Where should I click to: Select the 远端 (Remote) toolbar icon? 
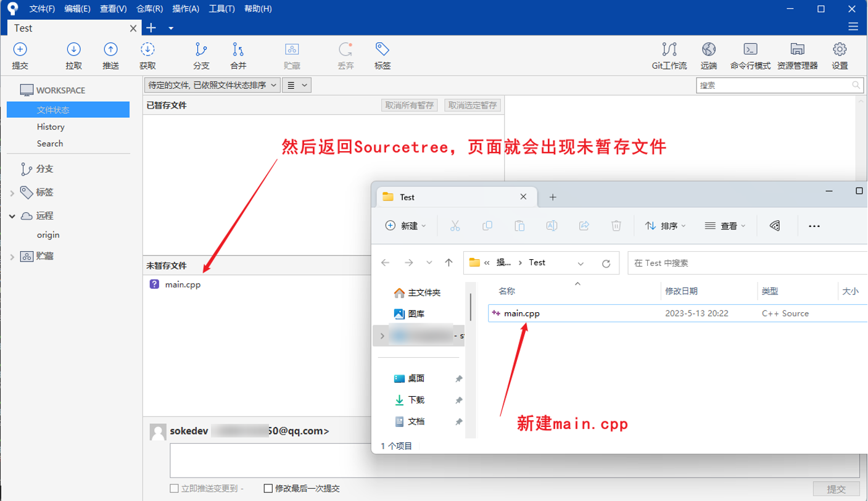point(708,55)
